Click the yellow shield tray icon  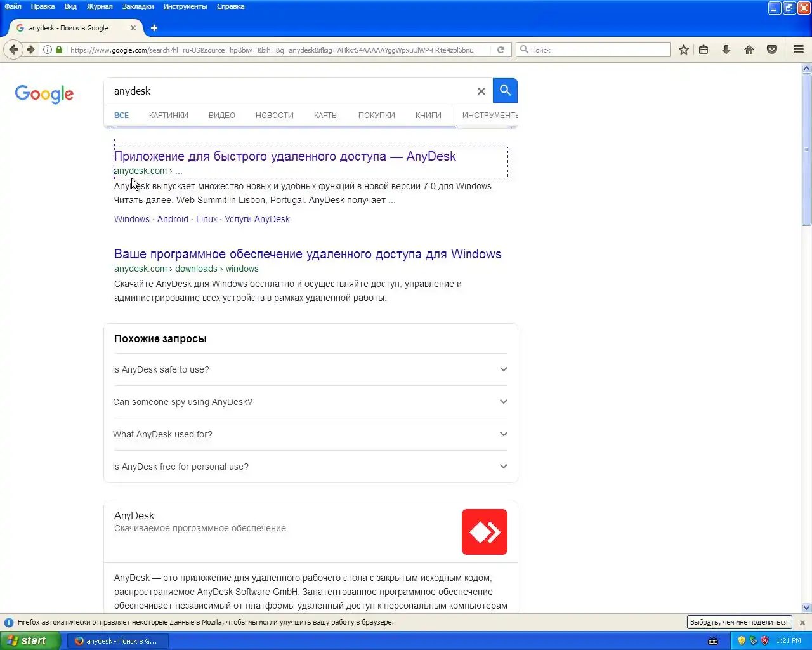[742, 641]
